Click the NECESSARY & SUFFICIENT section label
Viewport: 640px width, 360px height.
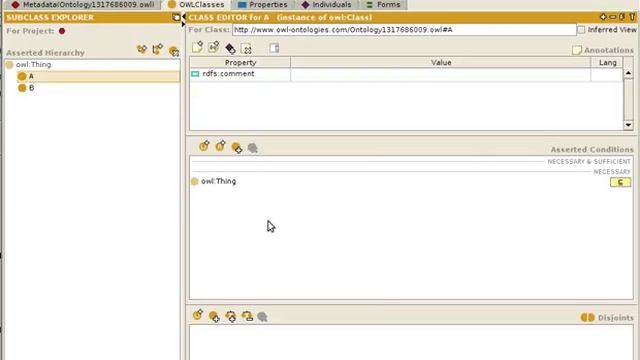tap(589, 162)
